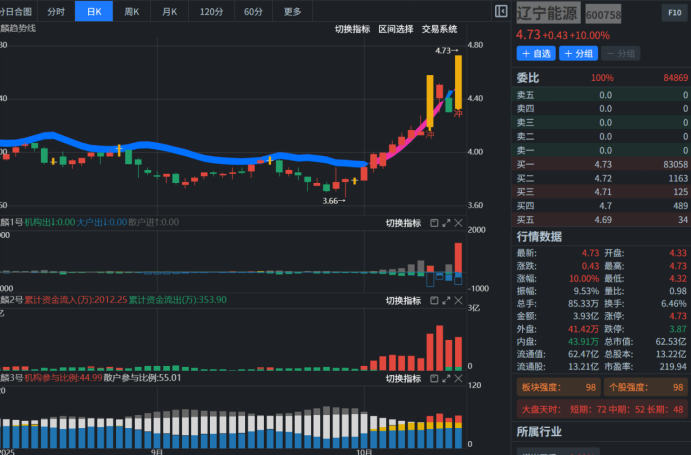Collapse the right quote sidebar panel
Viewport: 691px width, 455px height.
(501, 11)
